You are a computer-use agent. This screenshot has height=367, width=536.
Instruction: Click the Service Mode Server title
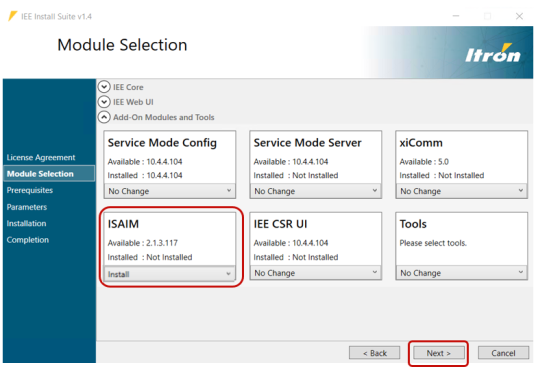coord(307,142)
